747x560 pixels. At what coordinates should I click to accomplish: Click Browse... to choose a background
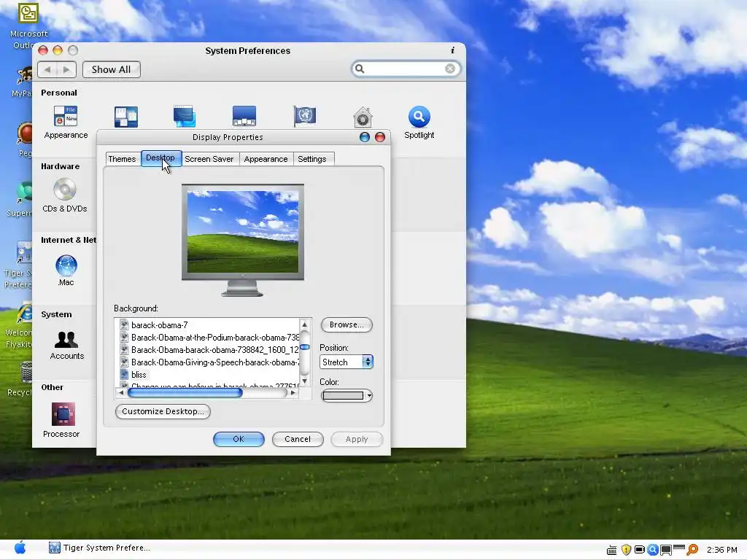point(347,324)
